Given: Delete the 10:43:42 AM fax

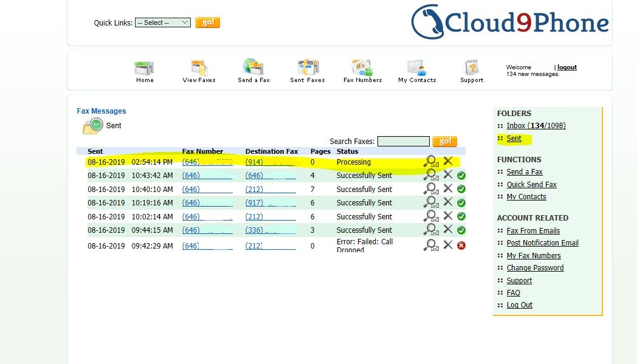Looking at the screenshot, I should coord(448,174).
